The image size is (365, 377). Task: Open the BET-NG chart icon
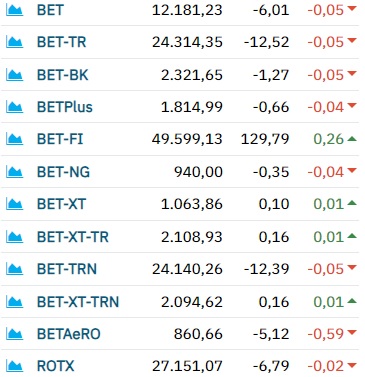click(14, 172)
